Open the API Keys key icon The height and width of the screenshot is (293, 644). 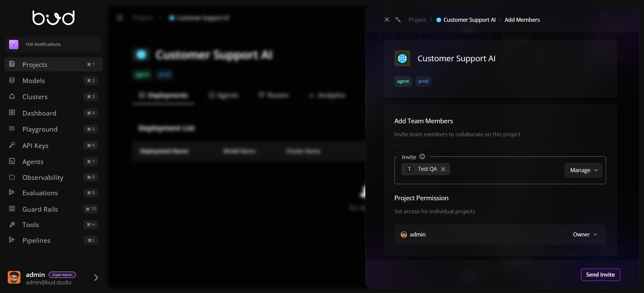(12, 145)
